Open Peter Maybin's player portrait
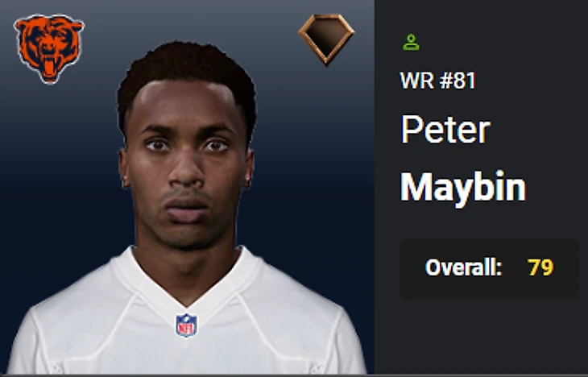 click(186, 208)
